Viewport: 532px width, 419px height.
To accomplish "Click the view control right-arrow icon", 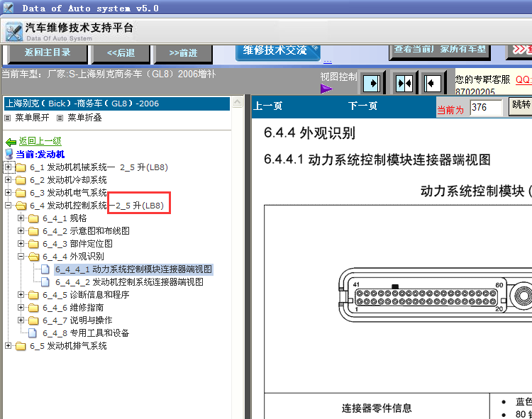I will click(372, 83).
